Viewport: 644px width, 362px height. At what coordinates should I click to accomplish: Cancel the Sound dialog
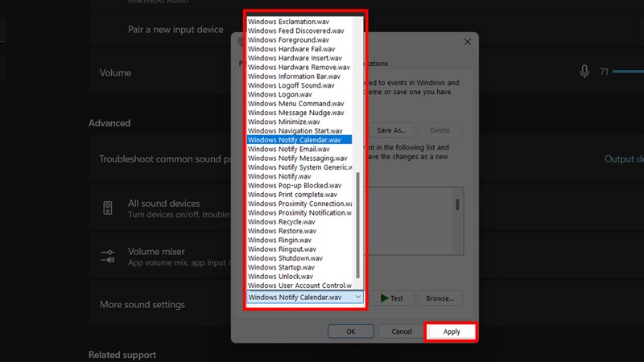[x=401, y=331]
